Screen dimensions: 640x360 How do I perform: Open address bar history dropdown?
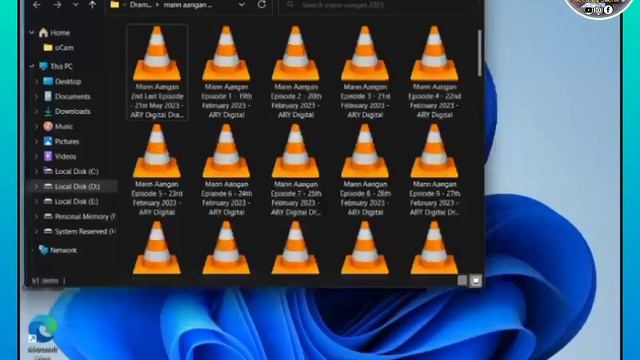(242, 5)
